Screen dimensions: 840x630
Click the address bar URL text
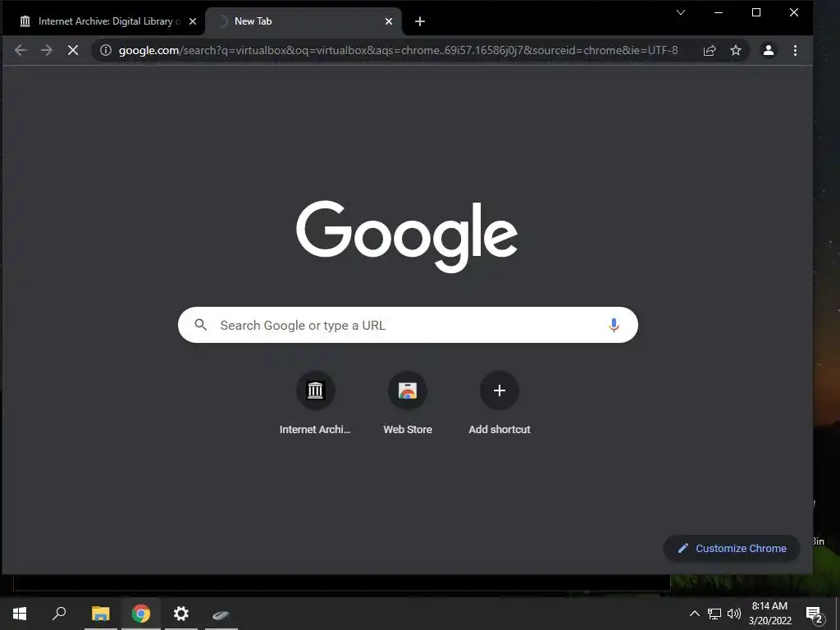point(398,50)
